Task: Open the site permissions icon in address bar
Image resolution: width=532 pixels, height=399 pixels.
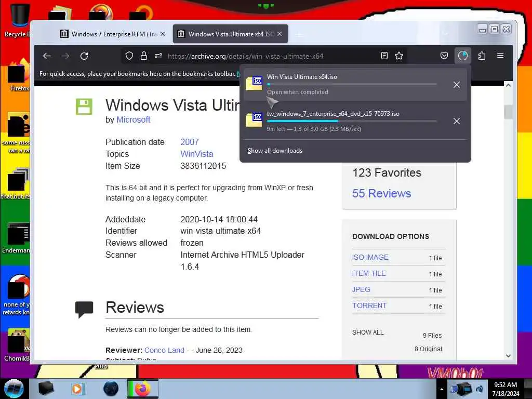Action: click(x=158, y=56)
